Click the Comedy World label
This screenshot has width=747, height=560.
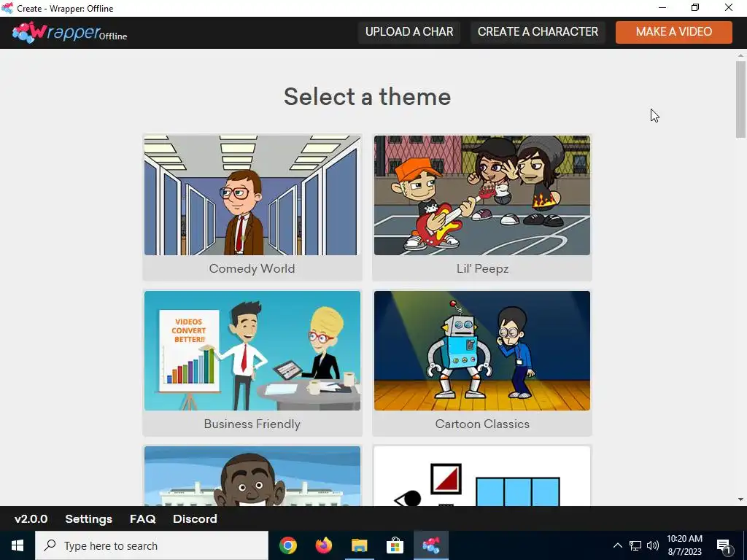pos(252,268)
